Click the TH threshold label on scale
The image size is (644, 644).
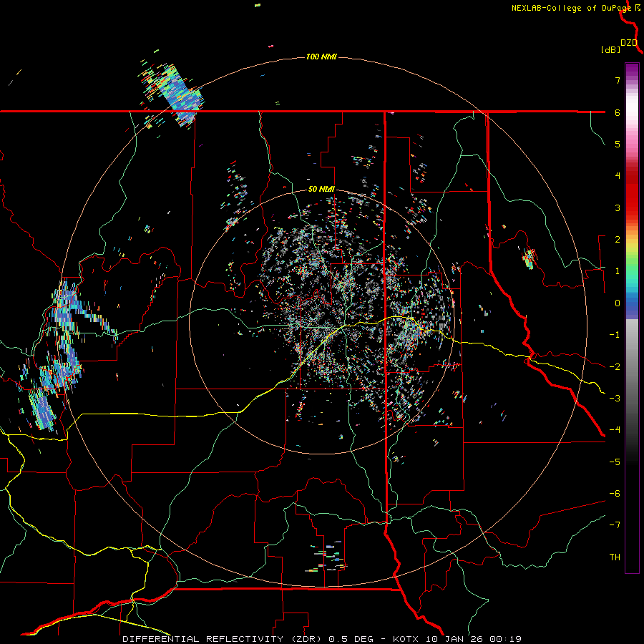(x=615, y=557)
